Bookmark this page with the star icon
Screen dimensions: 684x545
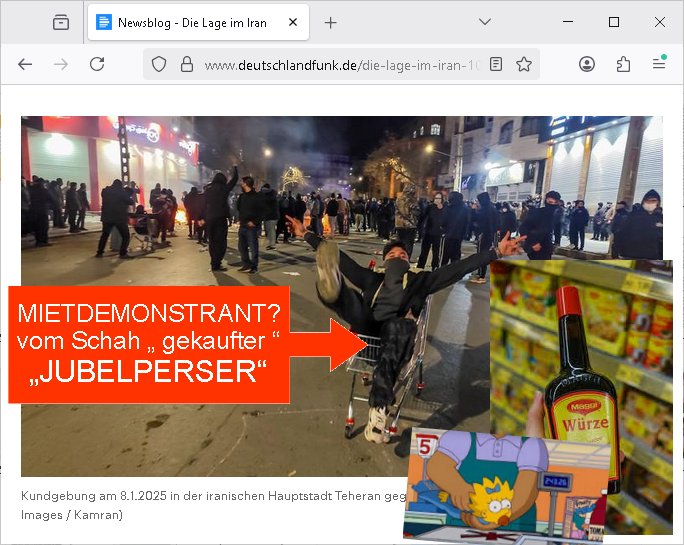coord(524,64)
